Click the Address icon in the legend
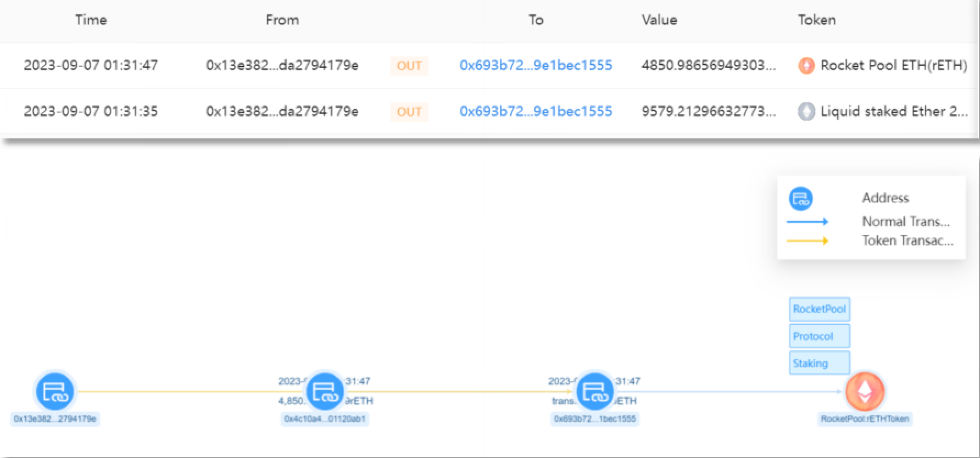 pos(800,199)
